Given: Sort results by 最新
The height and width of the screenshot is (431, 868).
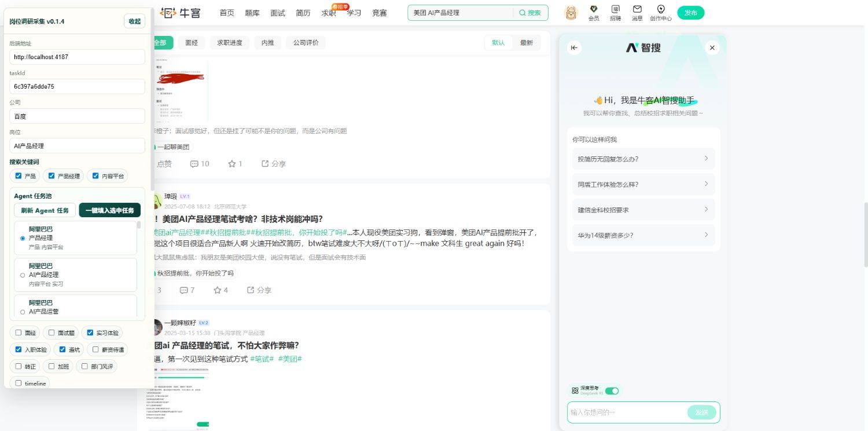Looking at the screenshot, I should tap(527, 43).
